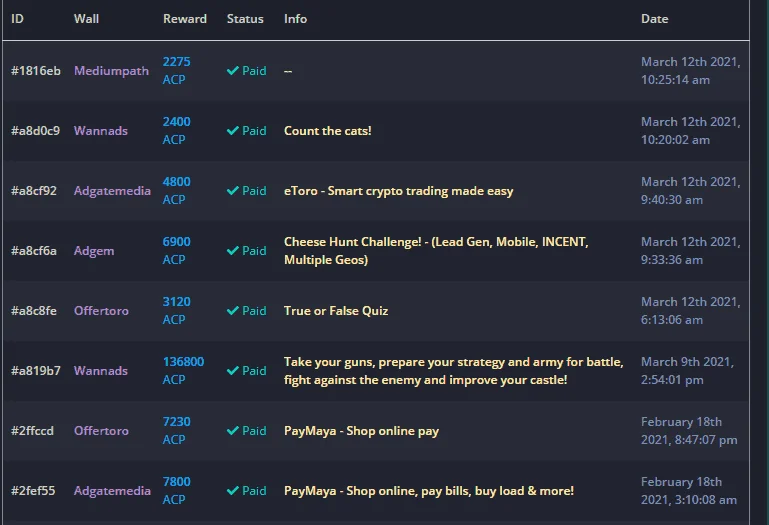Click Paid checkmark icon in Mediumpath row
The height and width of the screenshot is (525, 769).
click(232, 71)
